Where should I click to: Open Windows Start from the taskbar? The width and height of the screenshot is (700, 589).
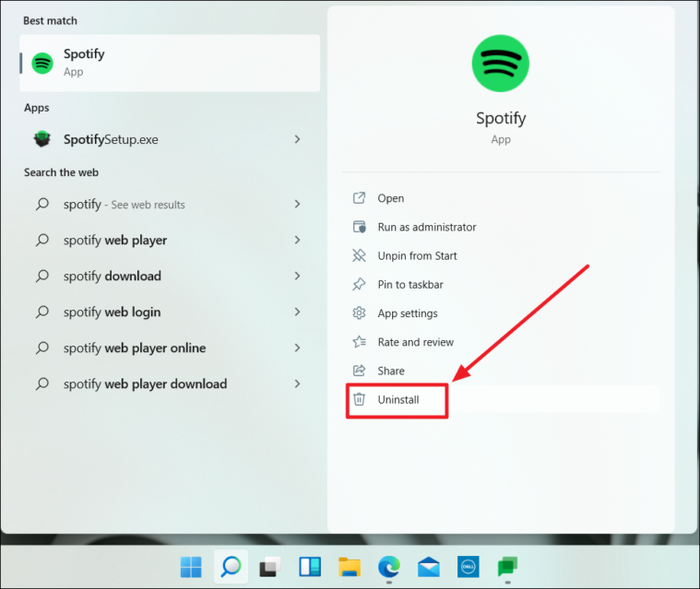pos(191,567)
